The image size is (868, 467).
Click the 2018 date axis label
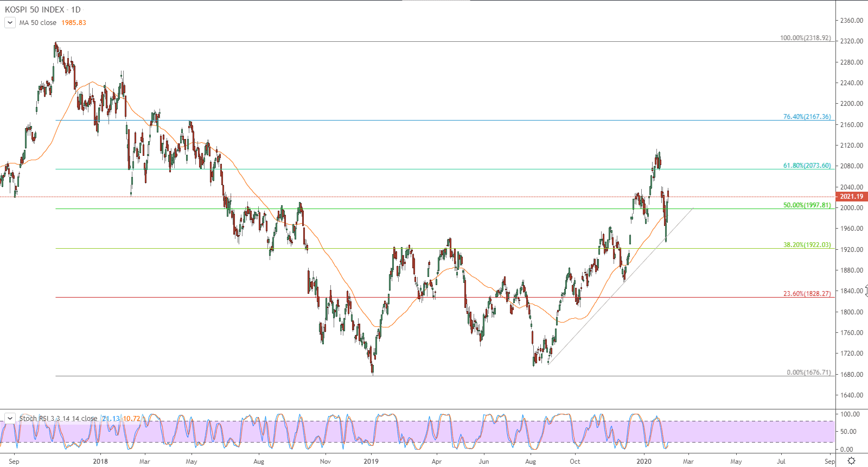pyautogui.click(x=100, y=462)
